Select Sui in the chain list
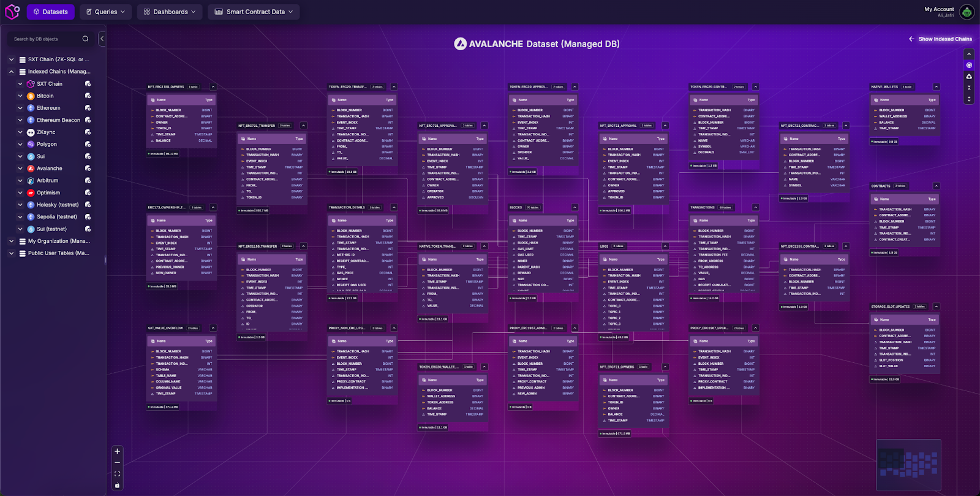Image resolution: width=980 pixels, height=496 pixels. pyautogui.click(x=40, y=156)
